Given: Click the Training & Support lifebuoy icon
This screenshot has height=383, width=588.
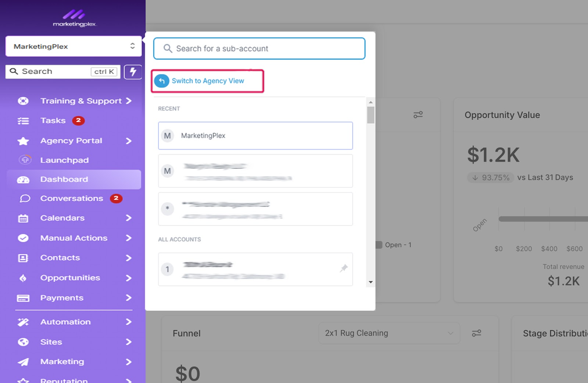Looking at the screenshot, I should coord(23,101).
